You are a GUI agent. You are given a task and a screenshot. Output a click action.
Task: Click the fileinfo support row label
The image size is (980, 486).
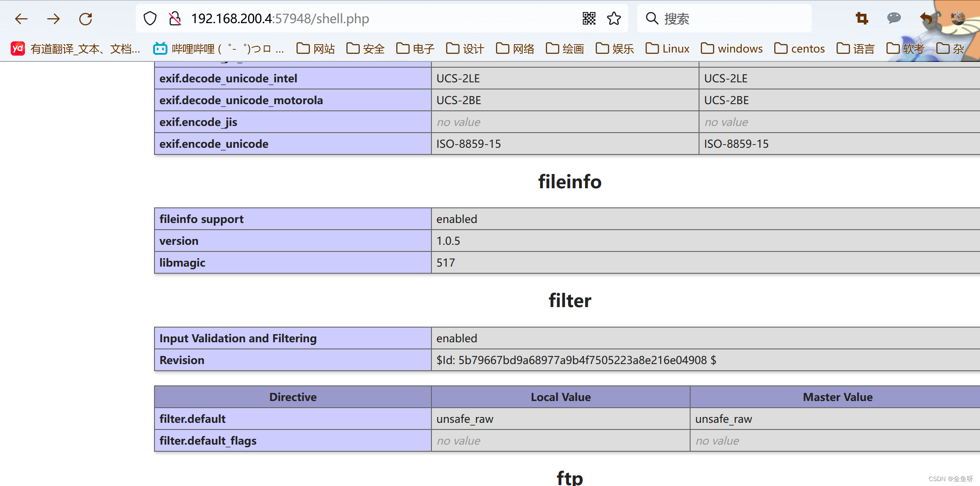coord(201,219)
